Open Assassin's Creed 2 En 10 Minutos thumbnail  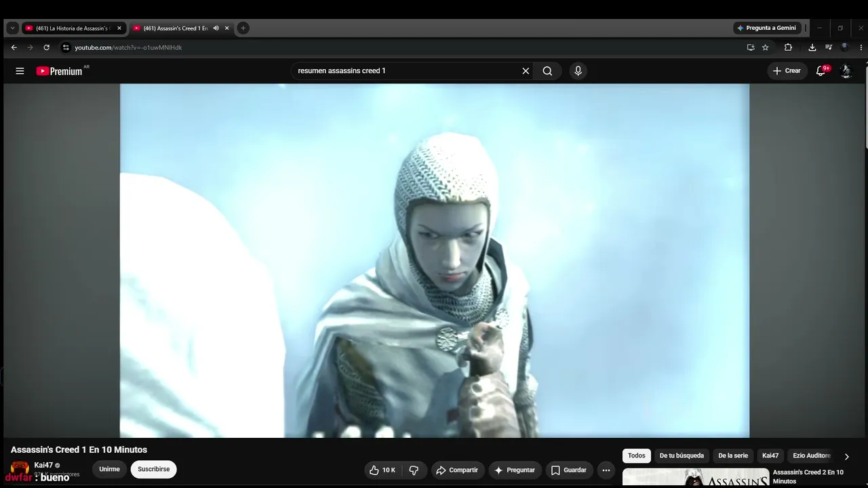(x=696, y=478)
